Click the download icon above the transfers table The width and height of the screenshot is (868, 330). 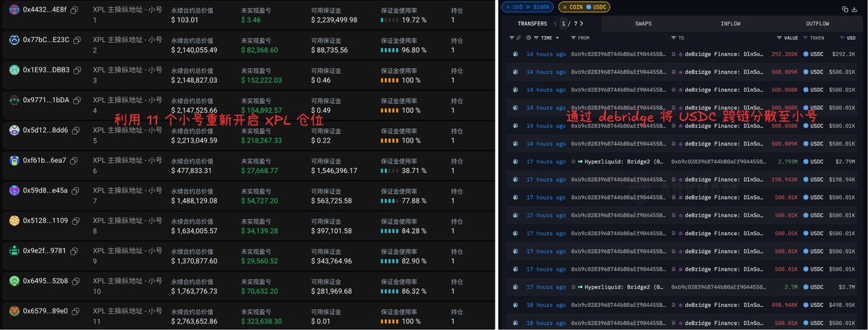[854, 9]
